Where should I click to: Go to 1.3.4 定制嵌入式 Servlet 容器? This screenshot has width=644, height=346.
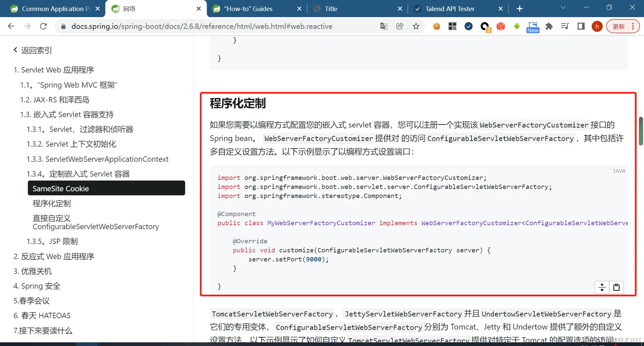[78, 174]
